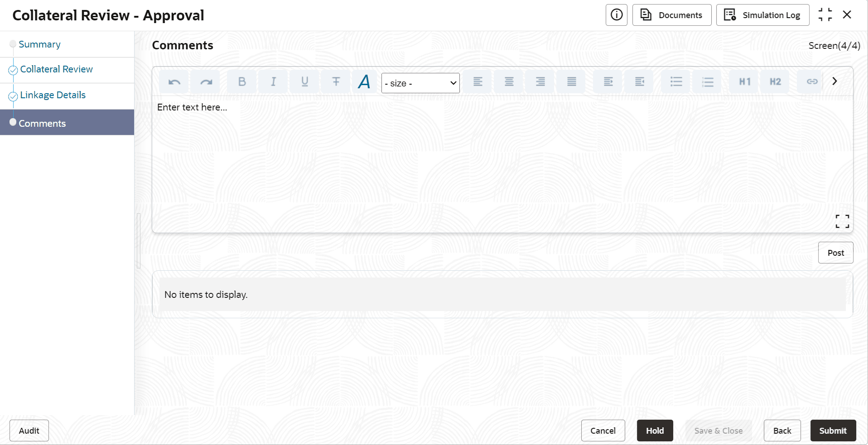This screenshot has height=445, width=868.
Task: Submit the collateral review approval
Action: [833, 431]
